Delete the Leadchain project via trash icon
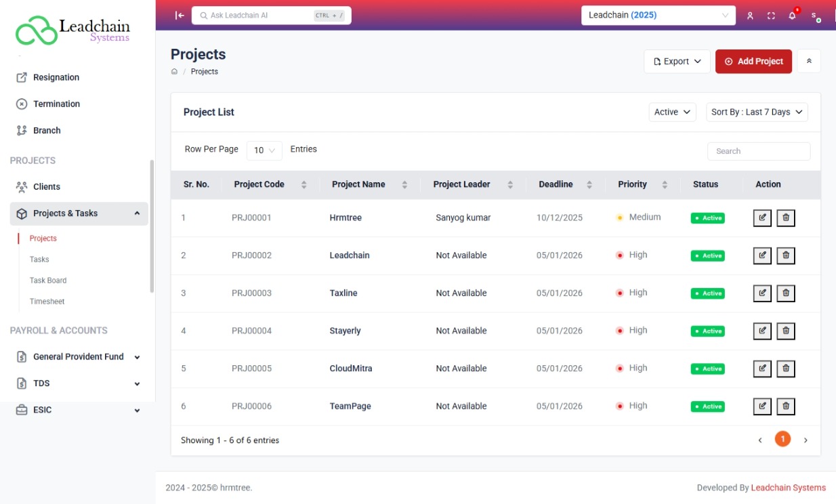Viewport: 836px width, 504px height. coord(786,255)
